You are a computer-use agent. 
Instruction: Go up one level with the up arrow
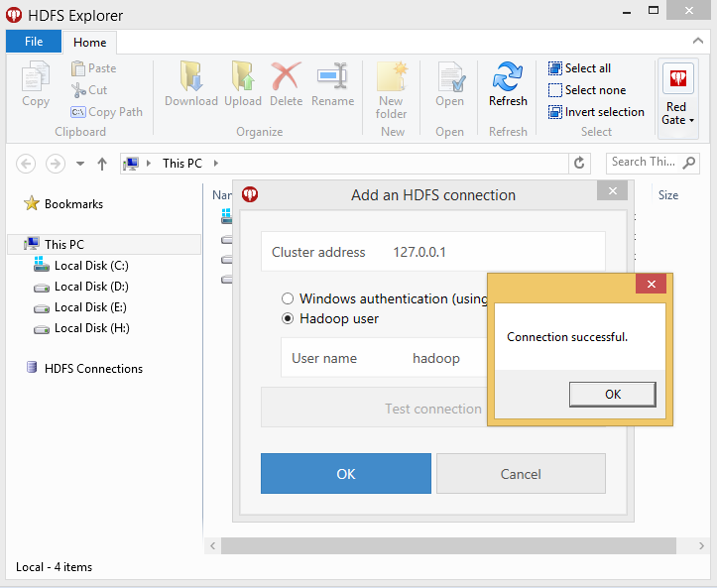click(102, 164)
